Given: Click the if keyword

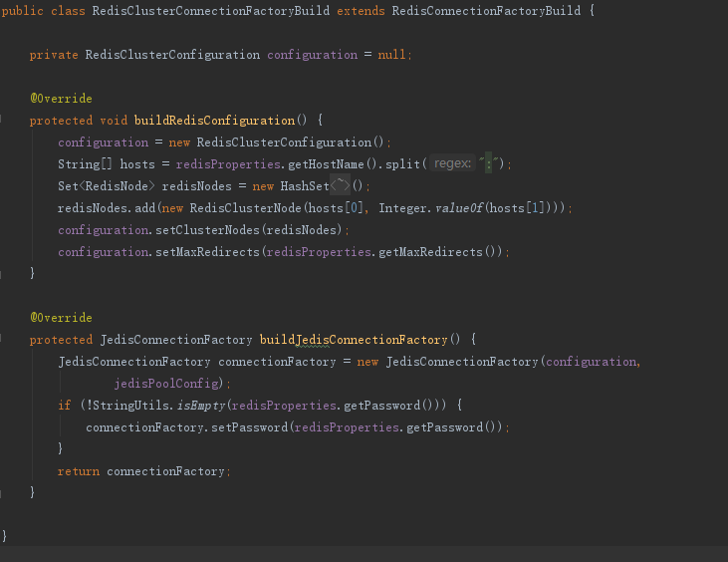Looking at the screenshot, I should [x=64, y=405].
